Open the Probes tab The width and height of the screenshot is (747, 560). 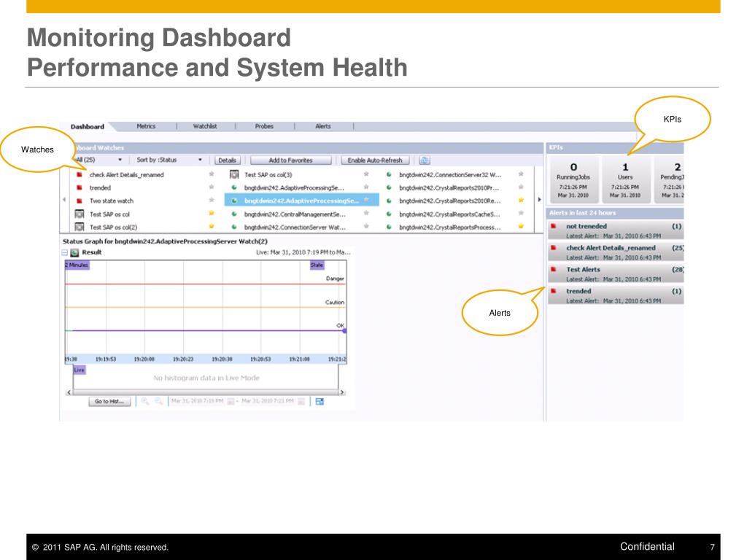pyautogui.click(x=264, y=126)
